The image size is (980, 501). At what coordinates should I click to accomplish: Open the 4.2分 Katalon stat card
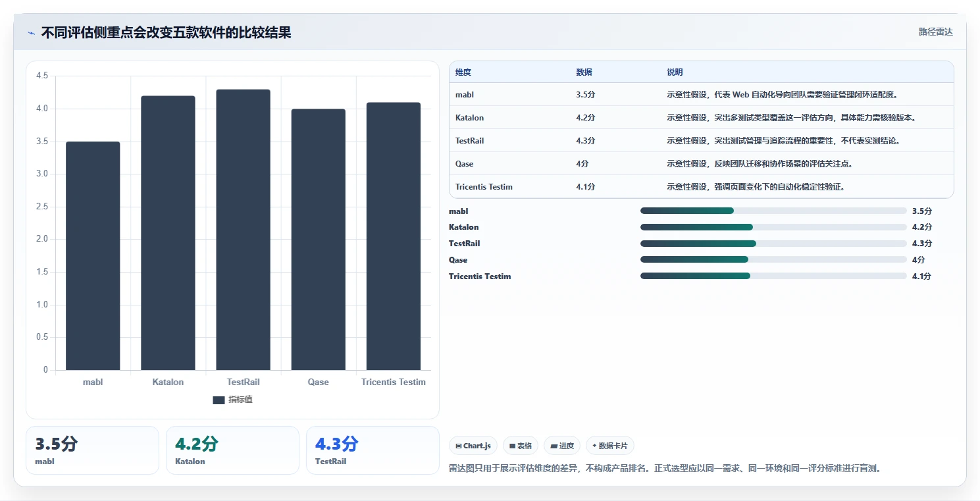pyautogui.click(x=232, y=450)
